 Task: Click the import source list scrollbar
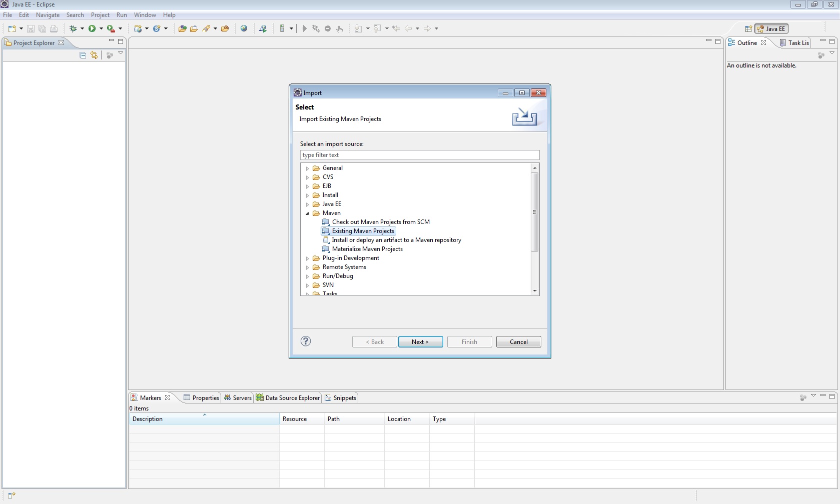(x=534, y=212)
